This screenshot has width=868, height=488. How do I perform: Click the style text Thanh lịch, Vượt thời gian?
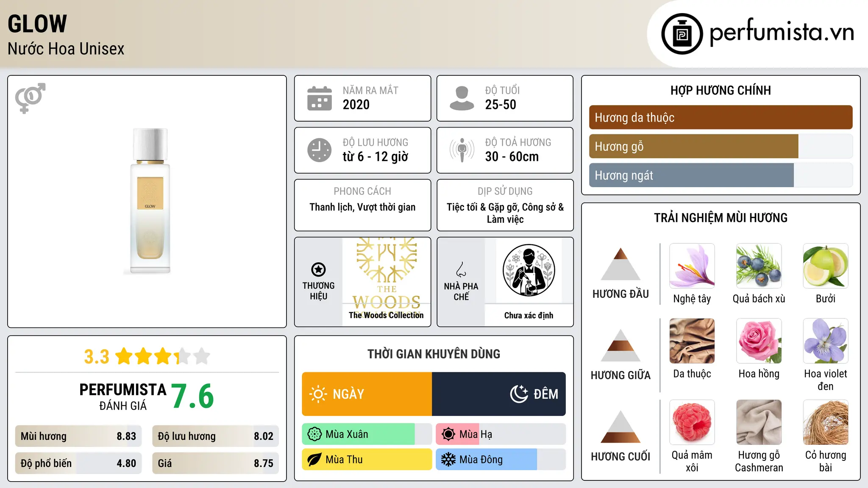pos(362,207)
